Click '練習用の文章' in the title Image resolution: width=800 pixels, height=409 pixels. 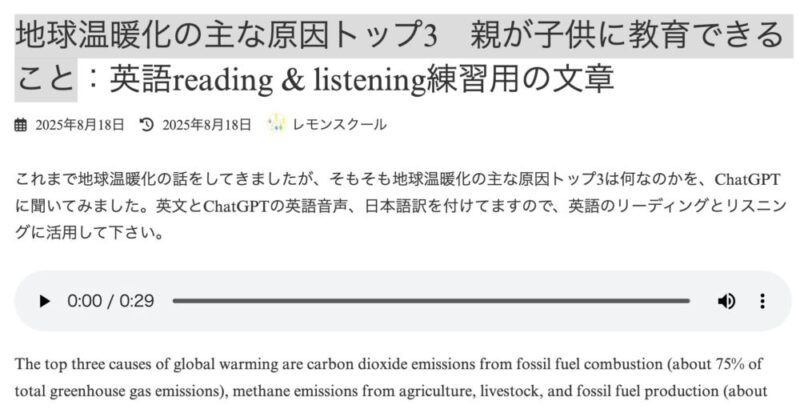[520, 80]
